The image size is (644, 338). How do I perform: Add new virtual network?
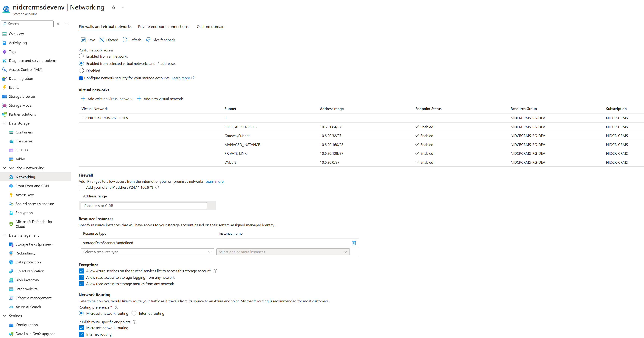point(160,99)
